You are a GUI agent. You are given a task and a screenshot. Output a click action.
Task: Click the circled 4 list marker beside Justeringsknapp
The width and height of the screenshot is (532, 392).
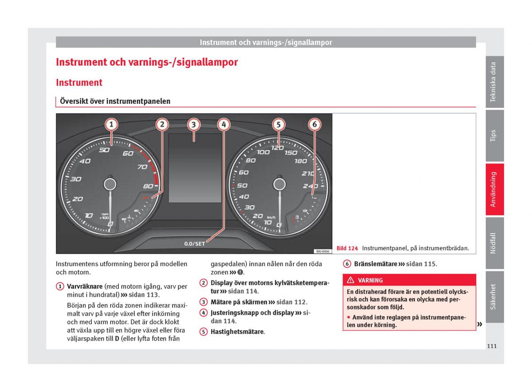[203, 313]
